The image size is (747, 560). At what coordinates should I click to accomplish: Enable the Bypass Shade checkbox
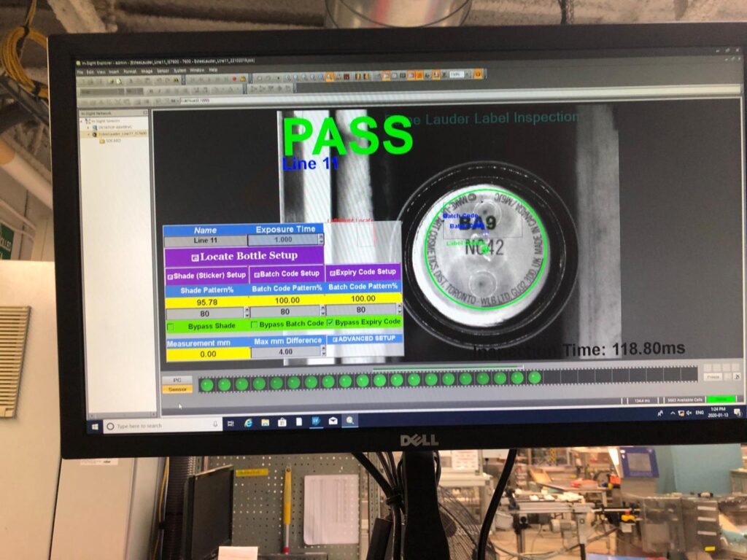[171, 327]
